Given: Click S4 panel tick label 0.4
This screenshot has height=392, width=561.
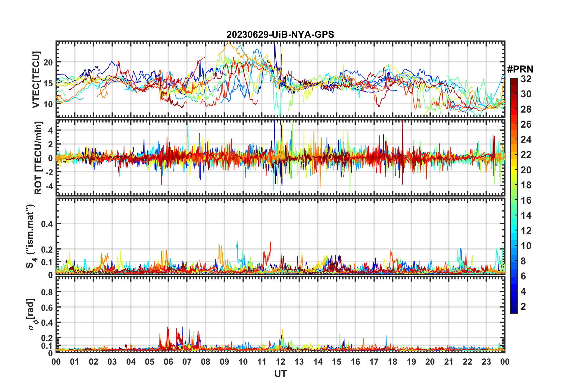Looking at the screenshot, I should [47, 224].
